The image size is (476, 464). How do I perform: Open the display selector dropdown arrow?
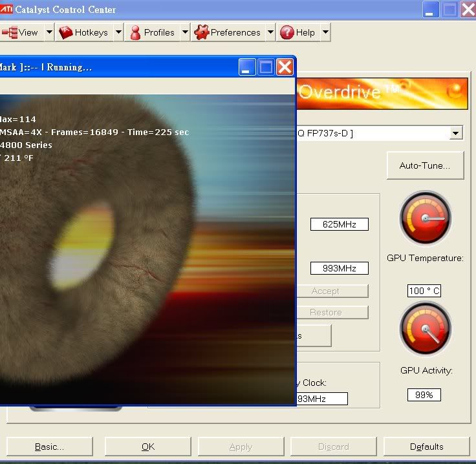point(456,133)
